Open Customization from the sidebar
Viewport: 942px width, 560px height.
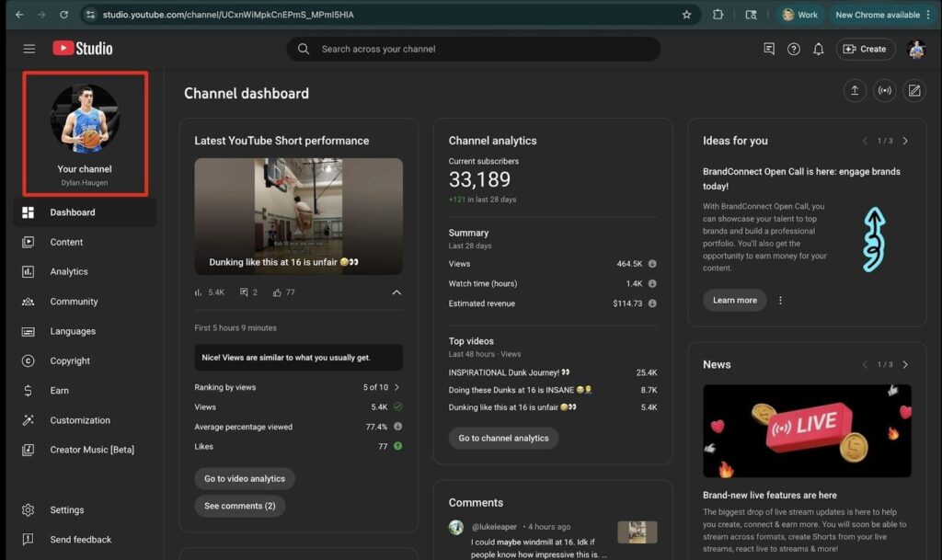80,420
